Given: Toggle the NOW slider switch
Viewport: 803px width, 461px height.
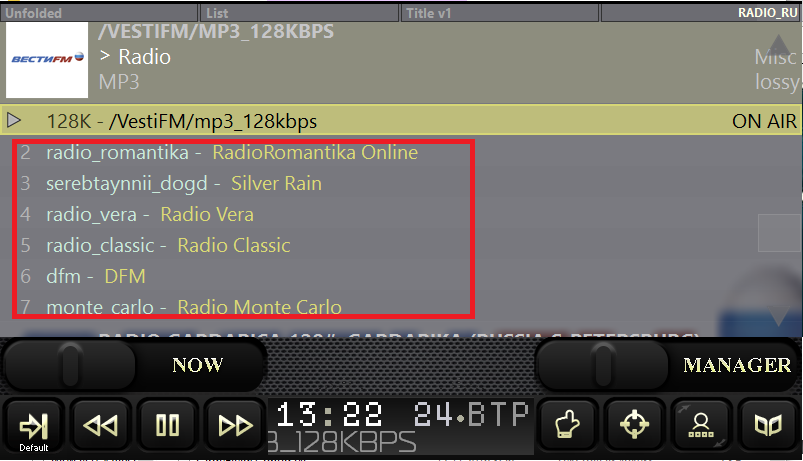Looking at the screenshot, I should [69, 365].
